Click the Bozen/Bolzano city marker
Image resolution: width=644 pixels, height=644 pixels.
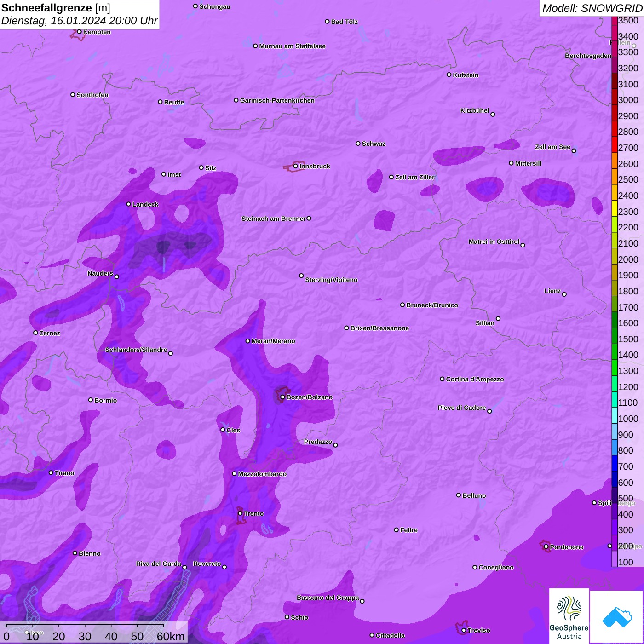282,397
